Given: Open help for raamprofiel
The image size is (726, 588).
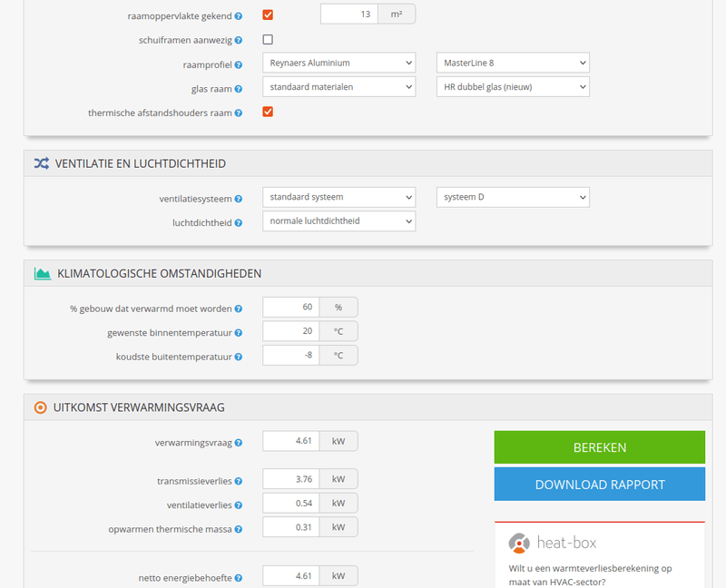Looking at the screenshot, I should tap(238, 64).
